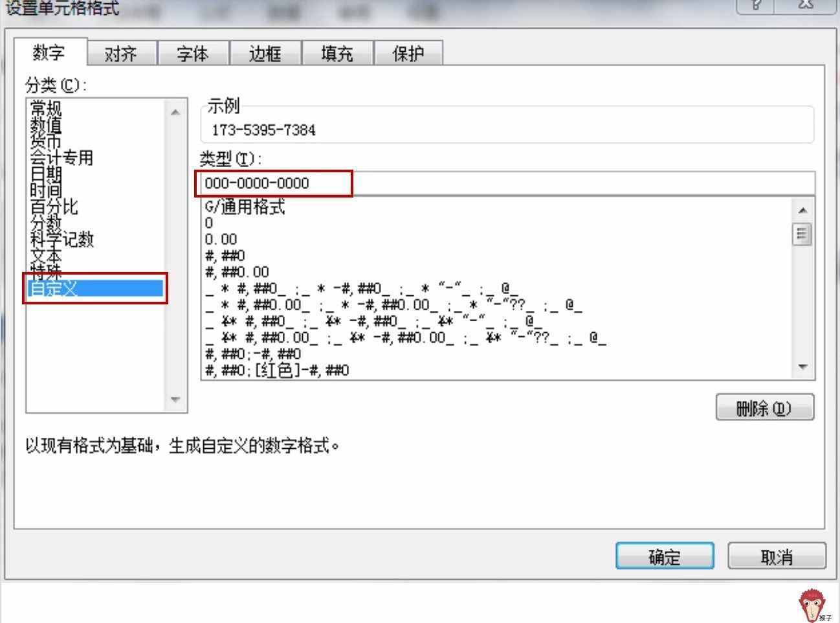Switch to the 对齐 tab
Viewport: 840px width, 623px height.
pyautogui.click(x=121, y=53)
